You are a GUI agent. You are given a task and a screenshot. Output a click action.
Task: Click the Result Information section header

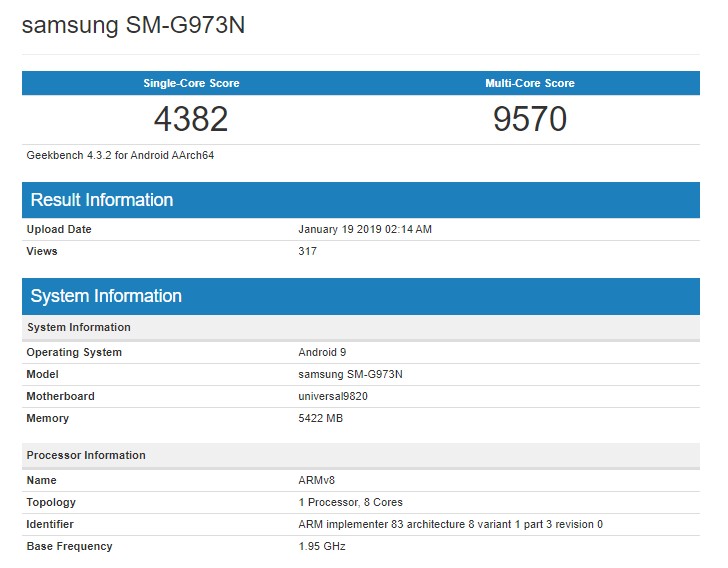click(x=102, y=200)
